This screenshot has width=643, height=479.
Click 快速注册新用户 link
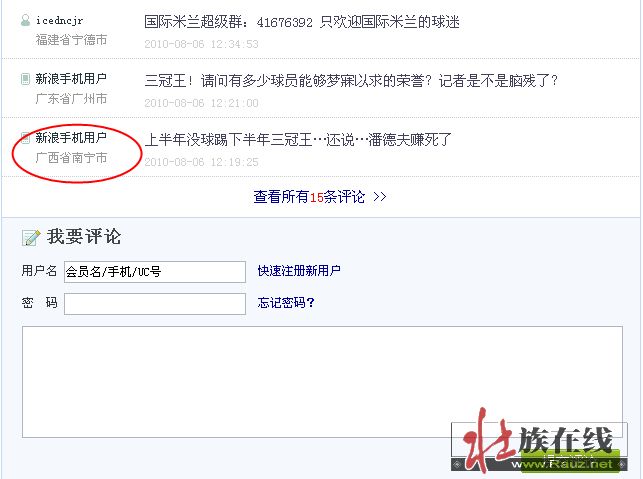click(299, 271)
